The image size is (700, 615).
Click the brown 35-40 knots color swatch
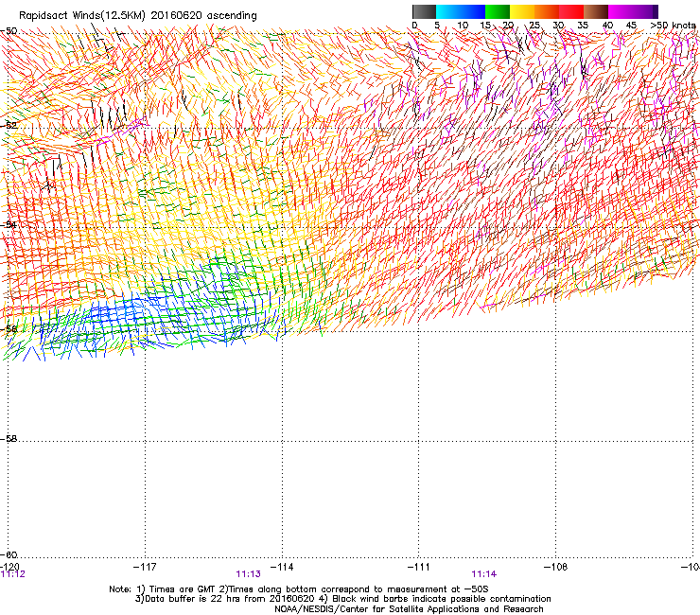click(596, 11)
